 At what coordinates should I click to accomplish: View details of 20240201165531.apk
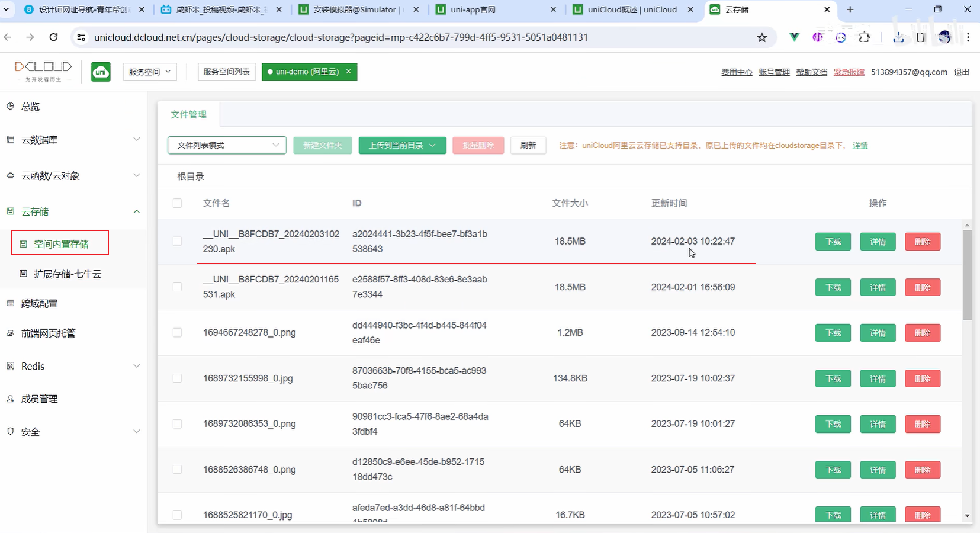[x=878, y=287]
